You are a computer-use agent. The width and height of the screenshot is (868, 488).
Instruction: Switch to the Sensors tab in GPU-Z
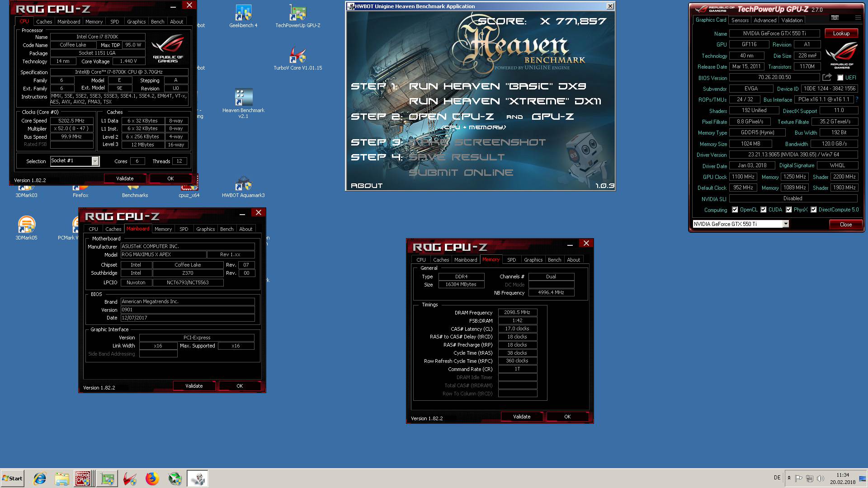740,20
